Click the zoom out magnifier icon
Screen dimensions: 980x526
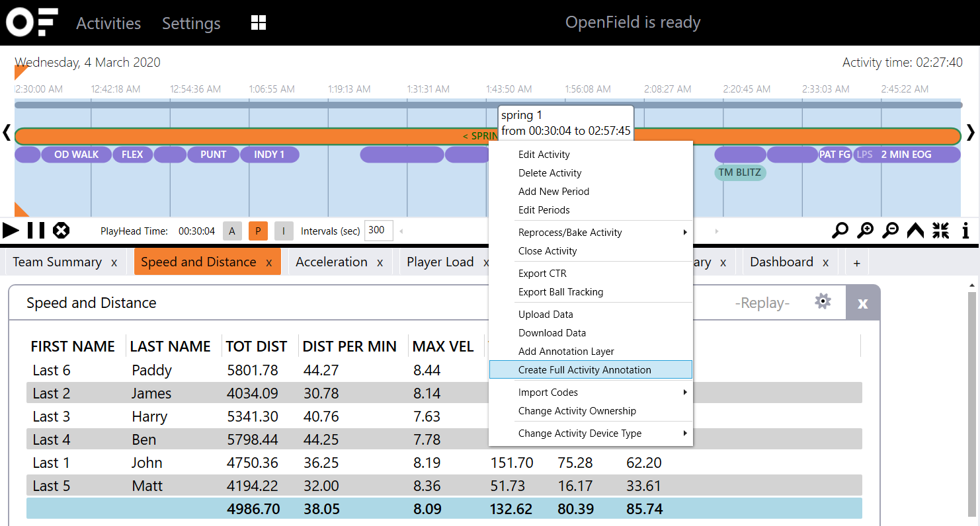pyautogui.click(x=891, y=231)
